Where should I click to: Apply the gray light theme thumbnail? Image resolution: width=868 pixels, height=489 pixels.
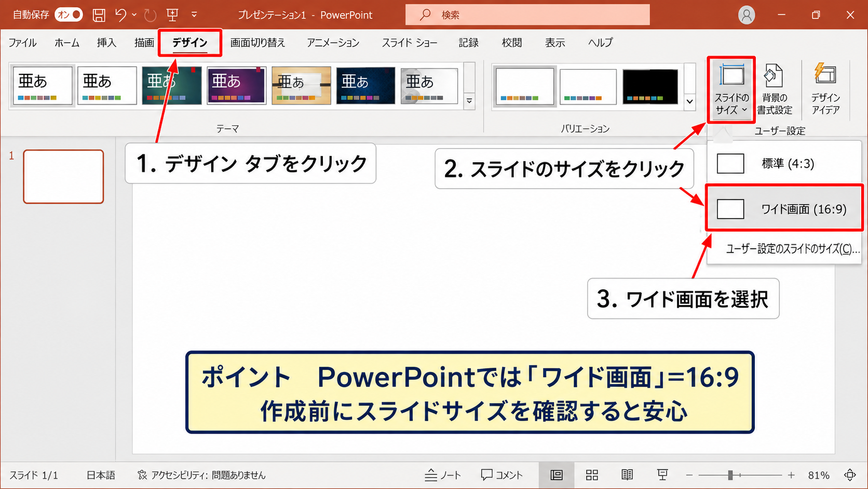[x=429, y=86]
